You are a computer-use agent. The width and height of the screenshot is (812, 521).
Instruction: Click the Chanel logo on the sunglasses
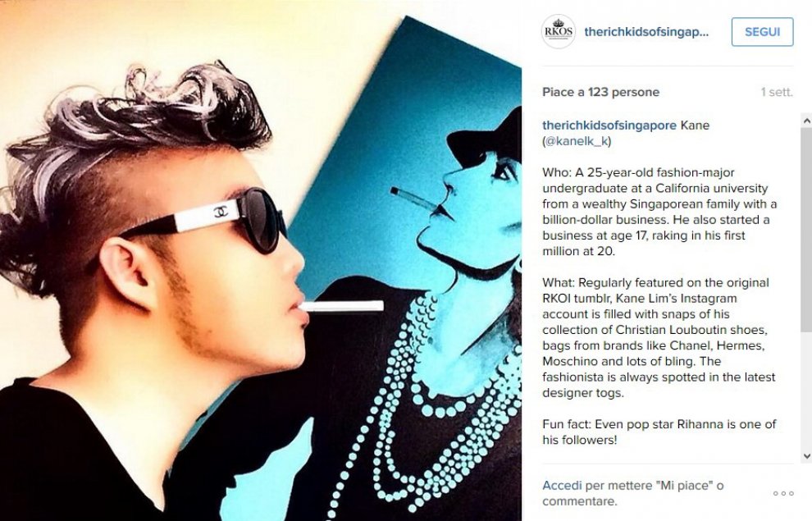(221, 212)
